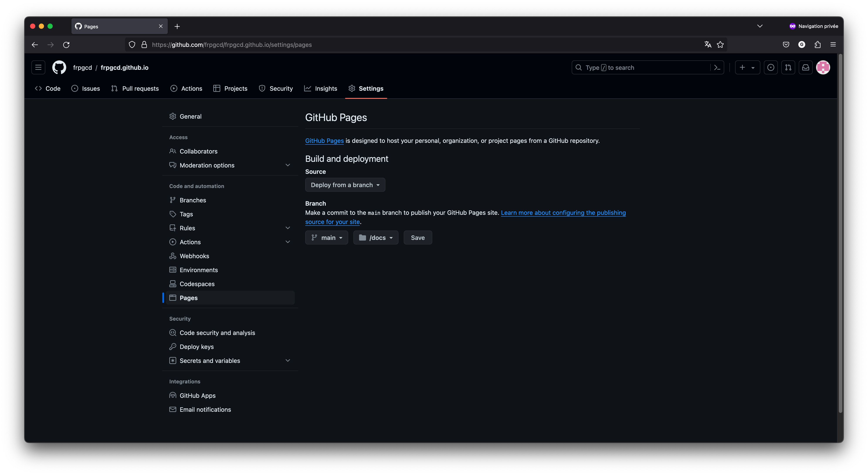
Task: Open a new browser tab
Action: [177, 26]
